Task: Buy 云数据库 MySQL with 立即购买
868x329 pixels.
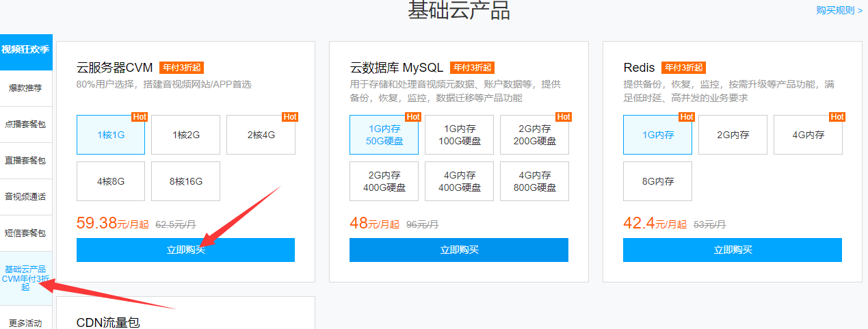Action: click(459, 250)
